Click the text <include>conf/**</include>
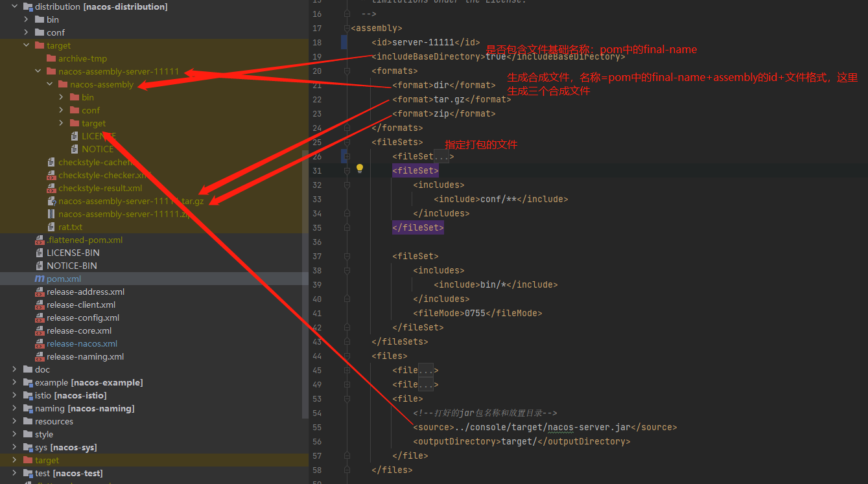Image resolution: width=868 pixels, height=484 pixels. (500, 199)
